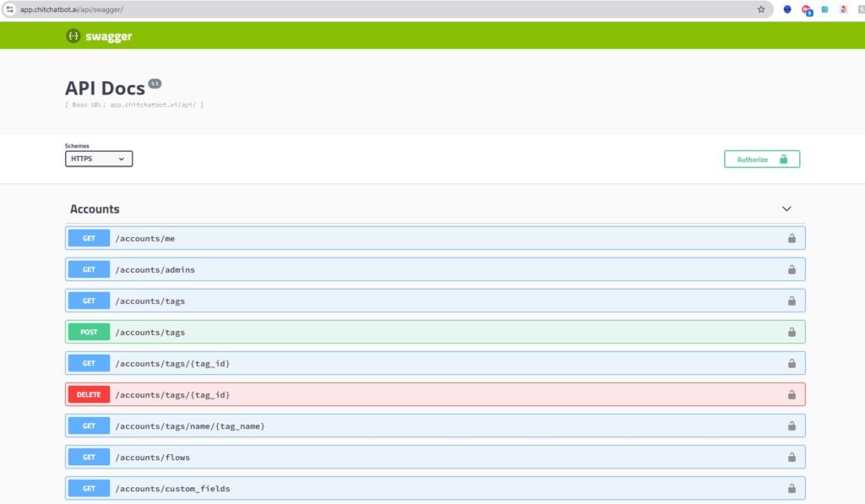
Task: Click the GET badge for /accounts/admins
Action: point(89,270)
